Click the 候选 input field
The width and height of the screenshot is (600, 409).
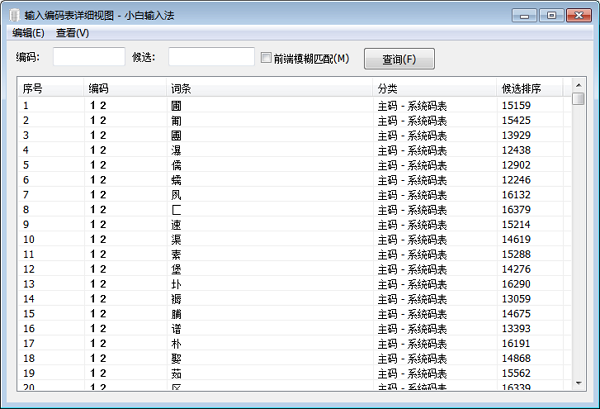click(211, 58)
